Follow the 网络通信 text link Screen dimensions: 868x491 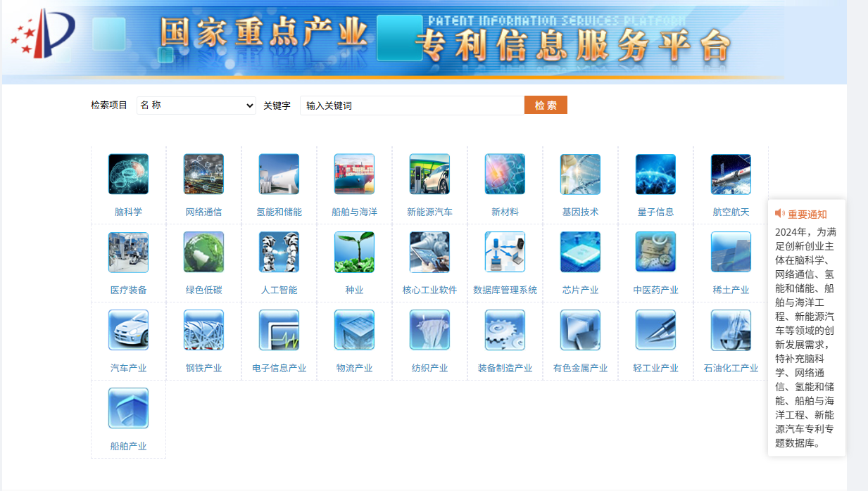pyautogui.click(x=203, y=212)
